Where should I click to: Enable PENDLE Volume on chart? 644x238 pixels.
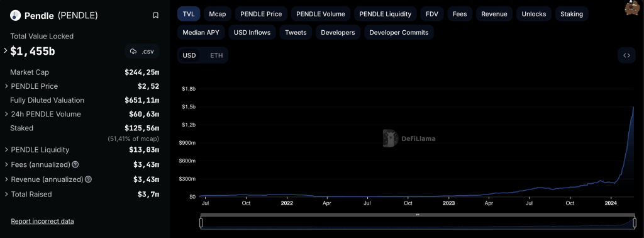click(321, 14)
